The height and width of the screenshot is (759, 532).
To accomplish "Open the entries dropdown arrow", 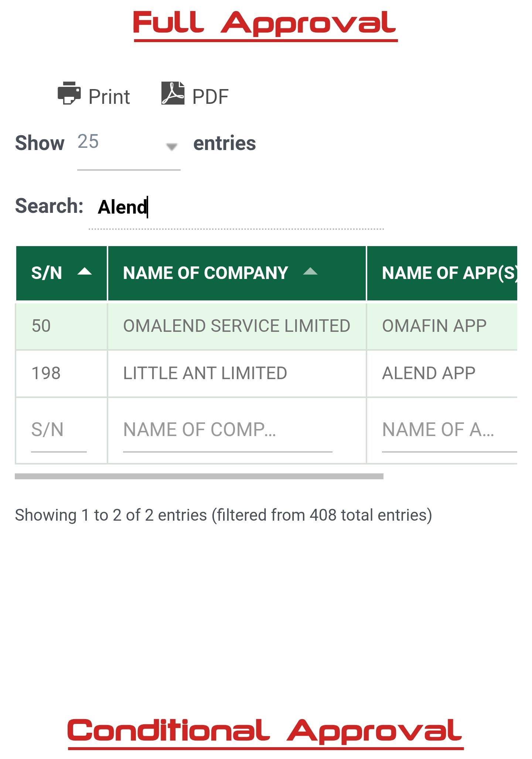I will point(171,147).
